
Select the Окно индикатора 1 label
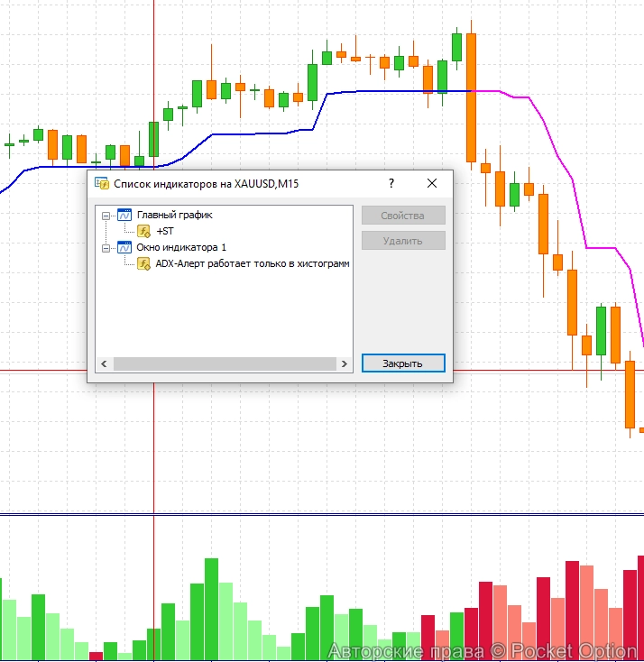181,247
